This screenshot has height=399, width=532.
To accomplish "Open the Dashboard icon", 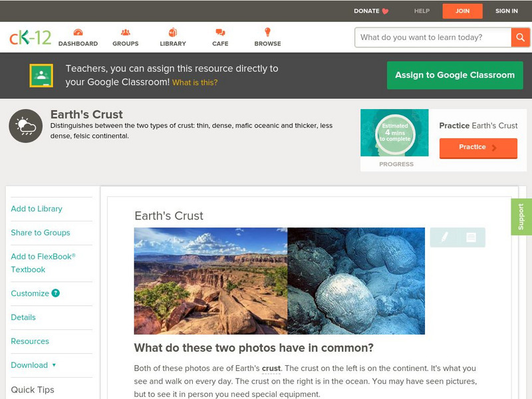I will coord(78,31).
